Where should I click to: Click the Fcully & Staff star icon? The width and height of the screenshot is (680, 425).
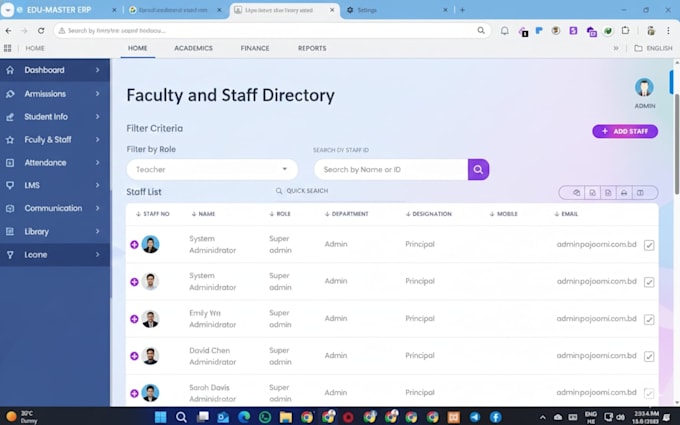(x=10, y=140)
